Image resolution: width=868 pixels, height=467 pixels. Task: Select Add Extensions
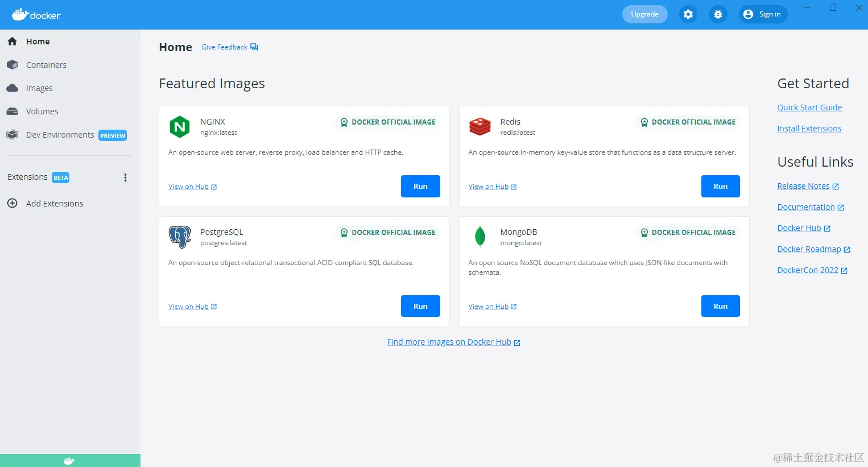point(70,204)
